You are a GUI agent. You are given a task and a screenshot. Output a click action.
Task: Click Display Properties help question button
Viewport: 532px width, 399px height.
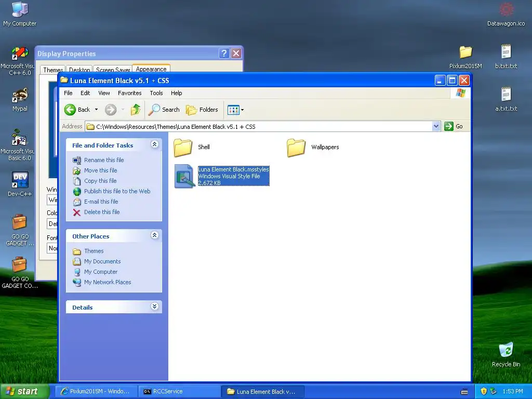point(224,54)
